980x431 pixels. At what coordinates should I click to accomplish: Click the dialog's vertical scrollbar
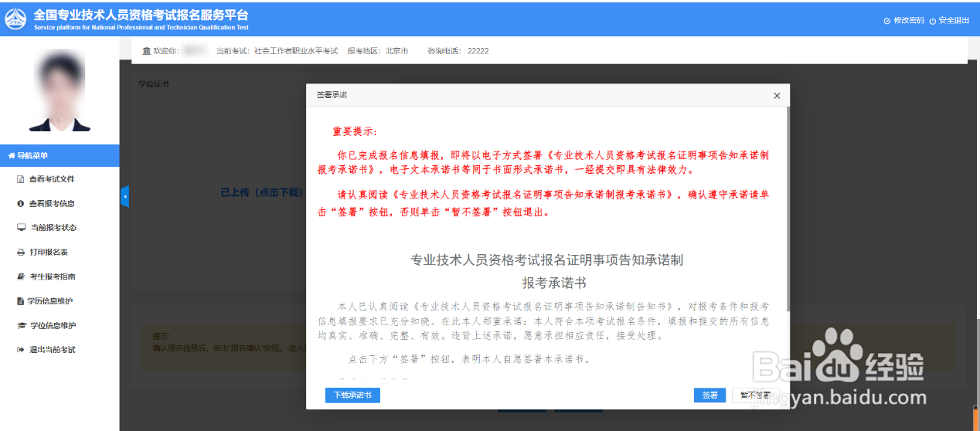(788, 209)
